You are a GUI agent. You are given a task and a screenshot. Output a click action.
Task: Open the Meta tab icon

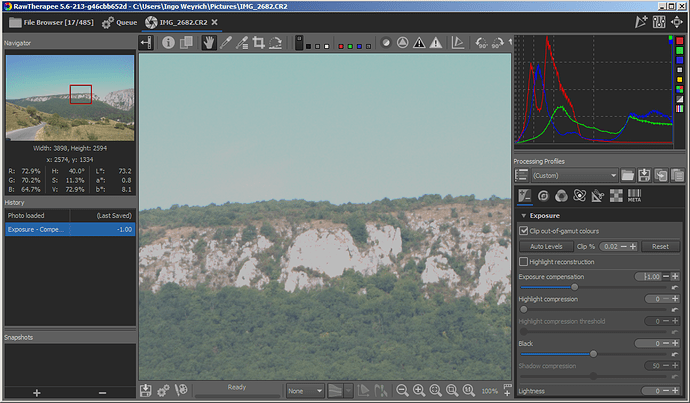[634, 196]
